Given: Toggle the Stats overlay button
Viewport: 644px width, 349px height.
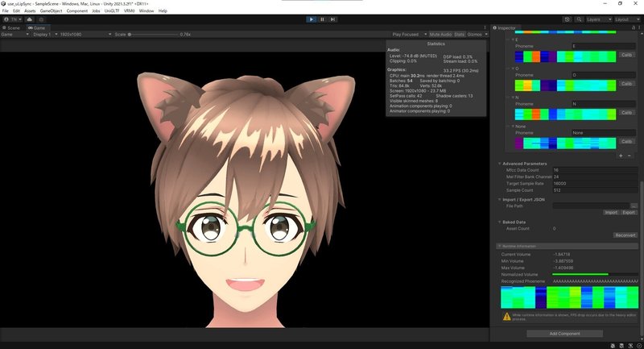Looking at the screenshot, I should tap(459, 35).
